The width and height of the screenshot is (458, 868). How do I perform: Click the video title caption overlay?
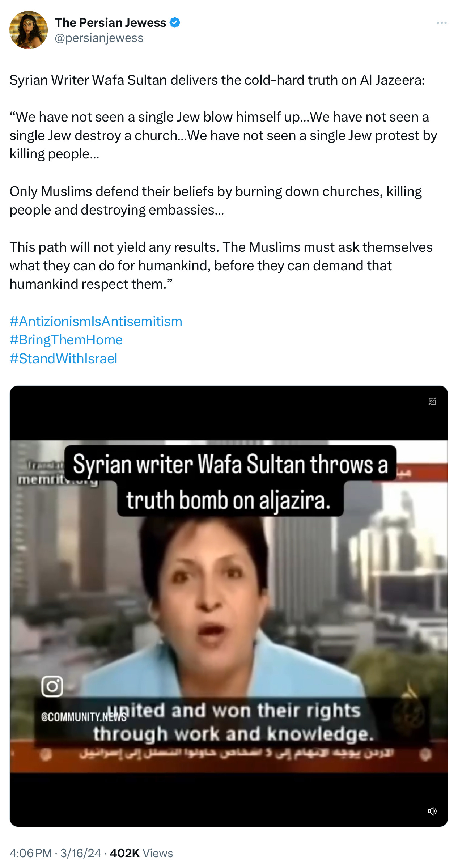pos(230,481)
